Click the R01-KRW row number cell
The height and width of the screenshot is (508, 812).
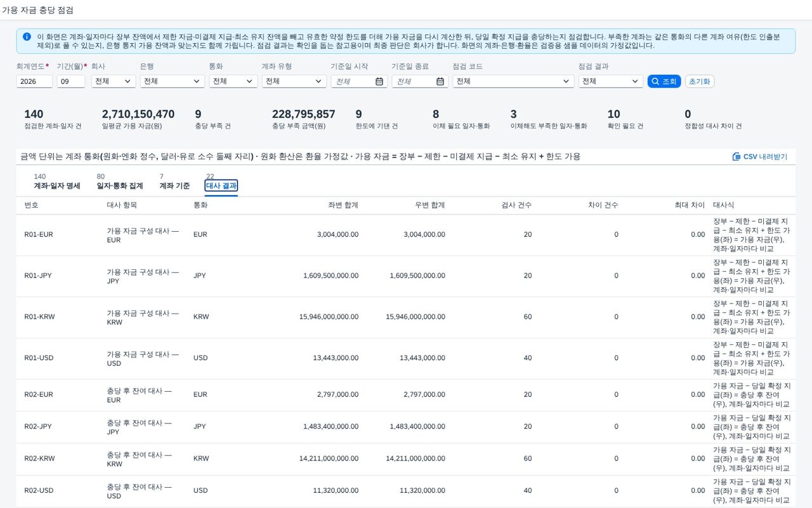(x=40, y=317)
